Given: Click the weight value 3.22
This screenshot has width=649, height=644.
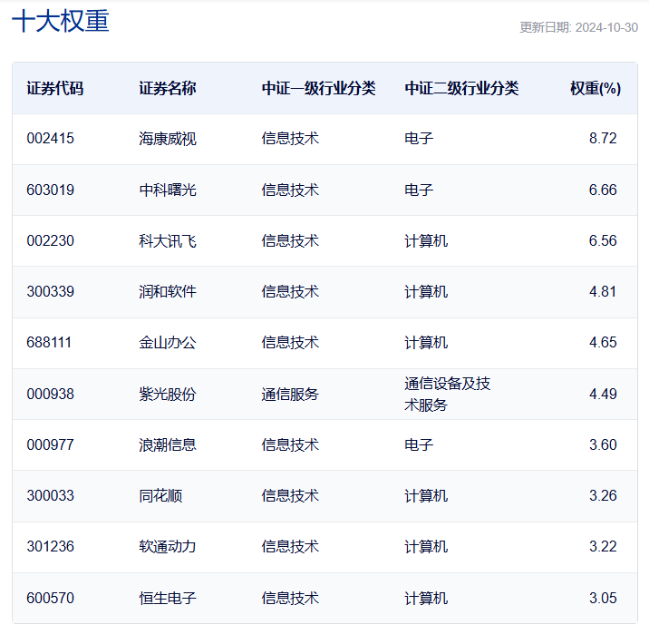Looking at the screenshot, I should (x=603, y=547).
